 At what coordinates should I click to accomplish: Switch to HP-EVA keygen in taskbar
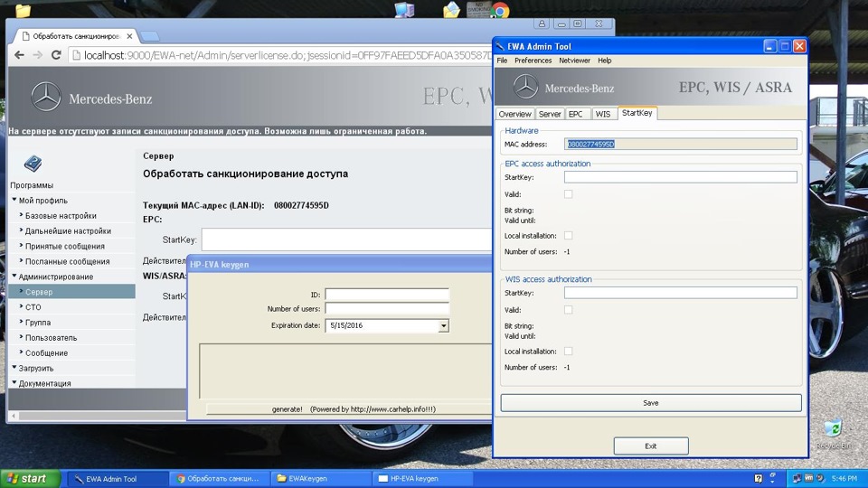[423, 479]
